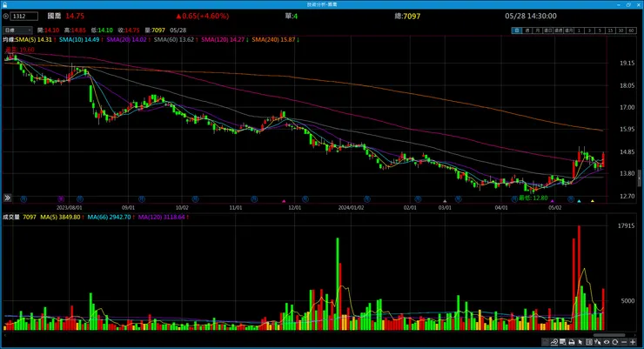Click the chart drawing tool icon in bottom toolbar

click(x=546, y=342)
